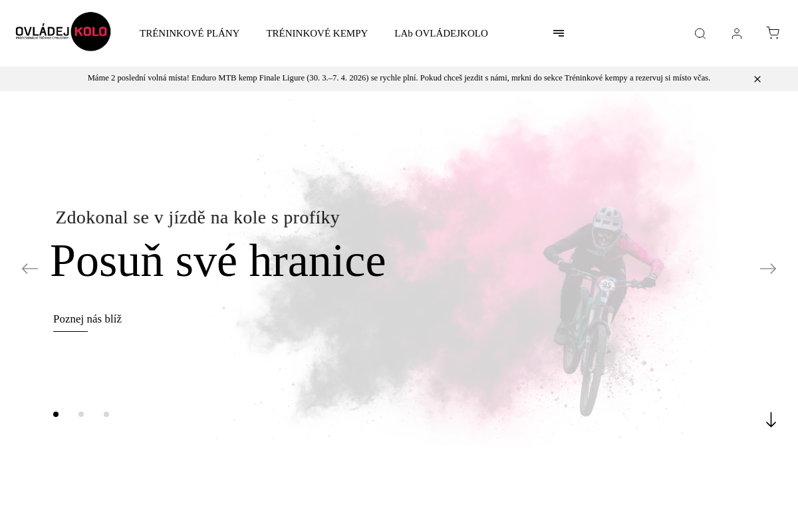798x532 pixels.
Task: Select TRÉNINKOVÉ KEMPY in the navigation
Action: click(x=317, y=33)
